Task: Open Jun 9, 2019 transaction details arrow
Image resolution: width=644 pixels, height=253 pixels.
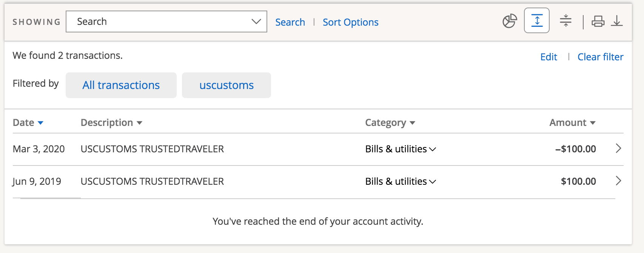Action: point(618,181)
